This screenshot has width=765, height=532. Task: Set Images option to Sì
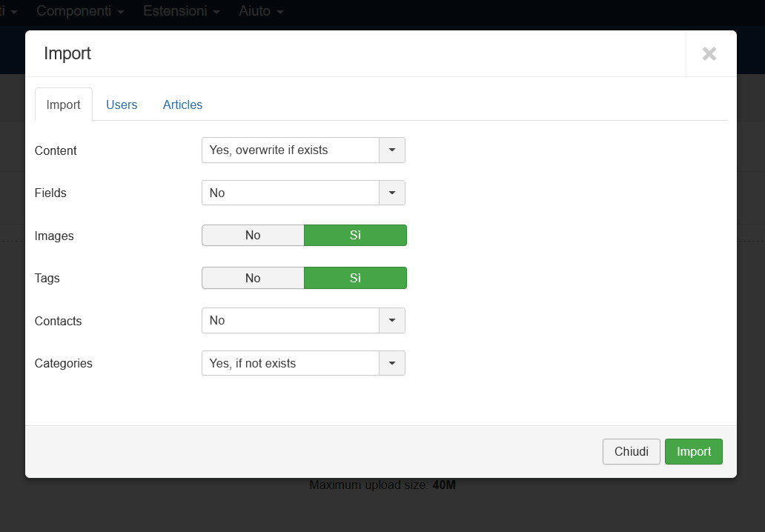point(355,235)
